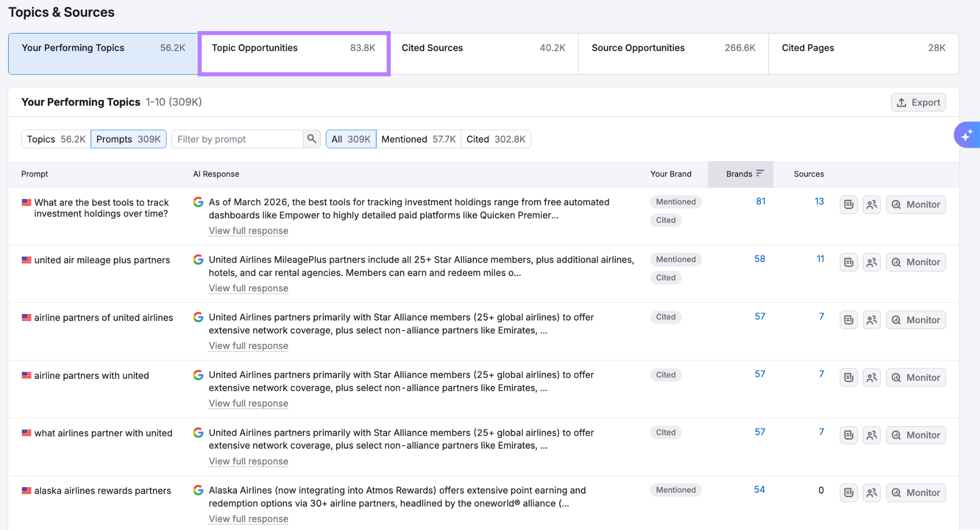Open people icon for united air mileage plus partners
This screenshot has width=980, height=530.
[x=872, y=262]
